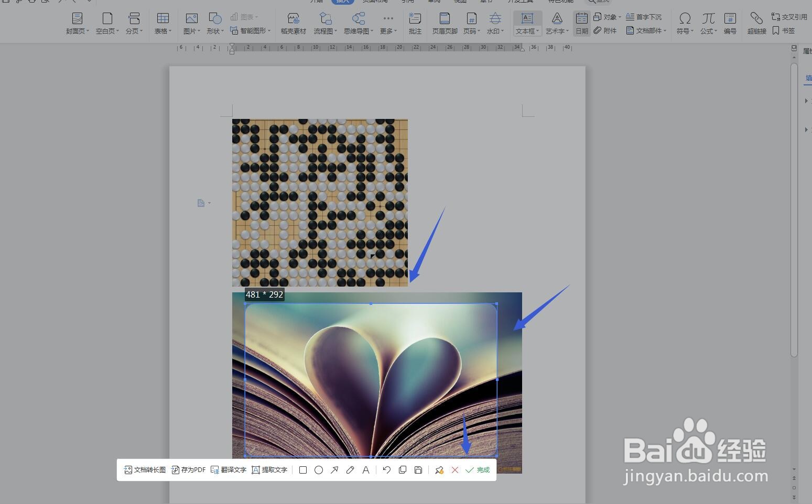Viewport: 812px width, 504px height.
Task: Click the paragraph layout icon in the left margin
Action: pyautogui.click(x=201, y=203)
